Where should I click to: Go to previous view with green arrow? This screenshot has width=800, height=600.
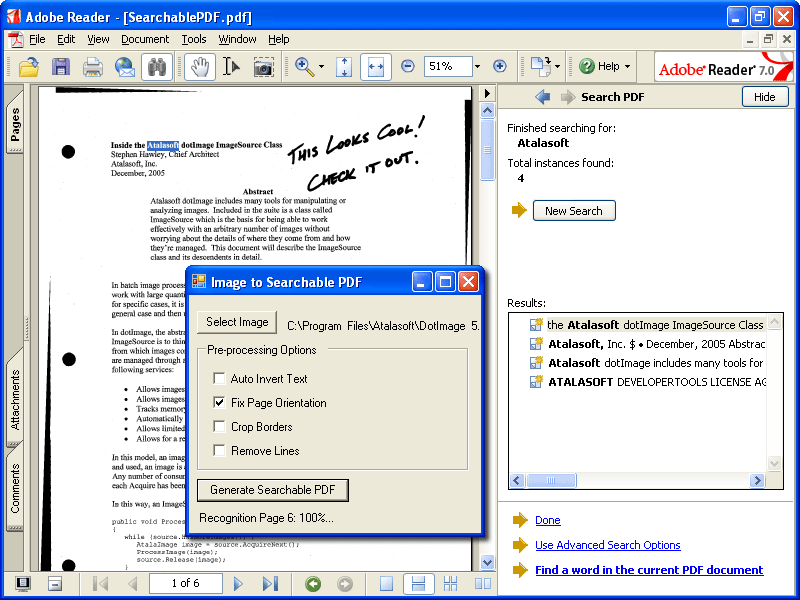point(313,584)
